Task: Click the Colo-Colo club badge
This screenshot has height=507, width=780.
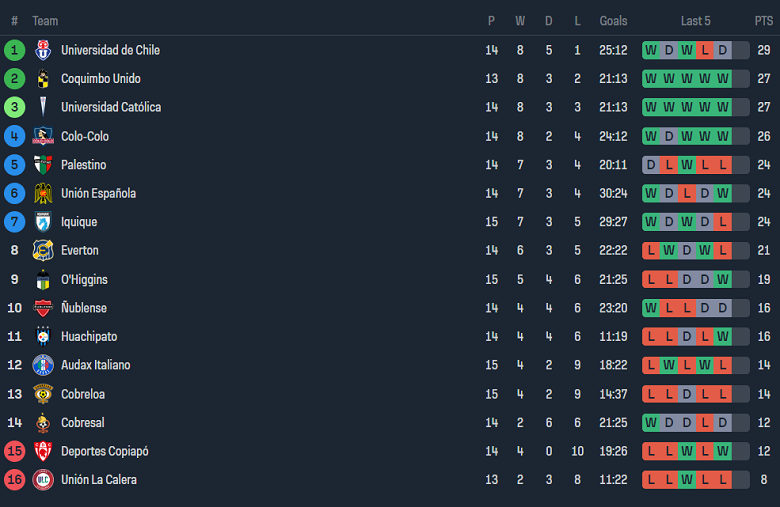Action: pyautogui.click(x=43, y=136)
